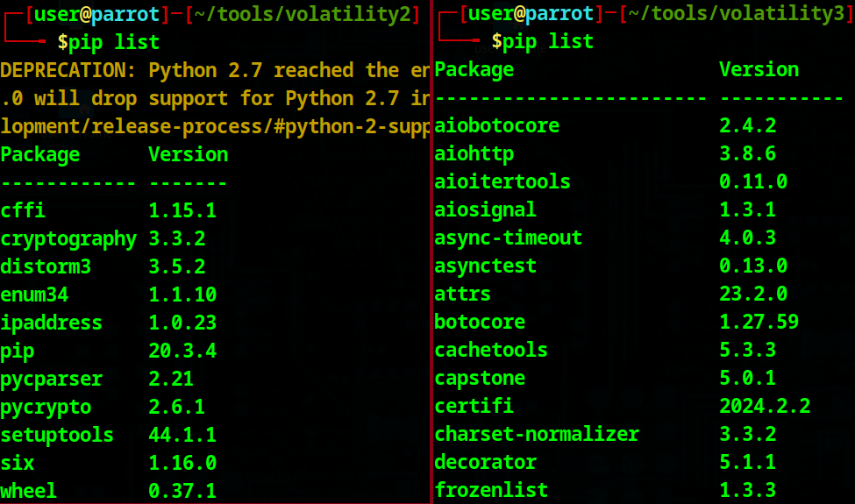Viewport: 855px width, 504px height.
Task: Click the cryptography version 3.3.2
Action: tap(177, 238)
